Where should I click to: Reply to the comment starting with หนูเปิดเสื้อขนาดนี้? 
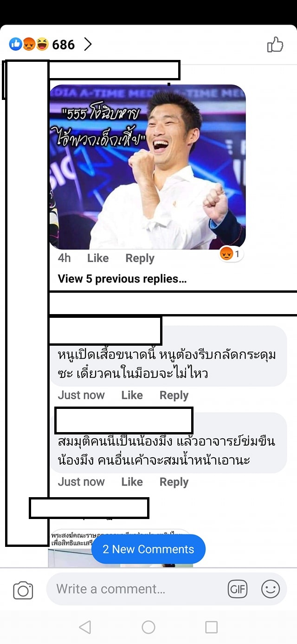point(174,395)
